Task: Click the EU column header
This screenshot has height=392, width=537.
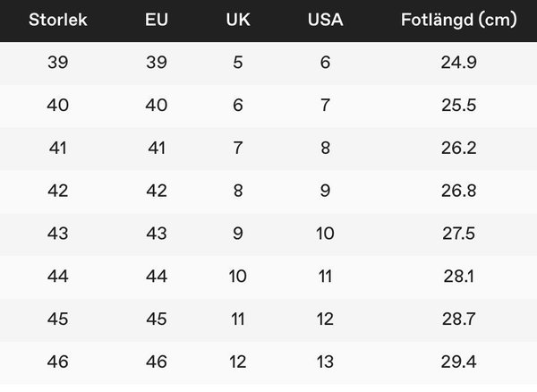Action: point(157,20)
